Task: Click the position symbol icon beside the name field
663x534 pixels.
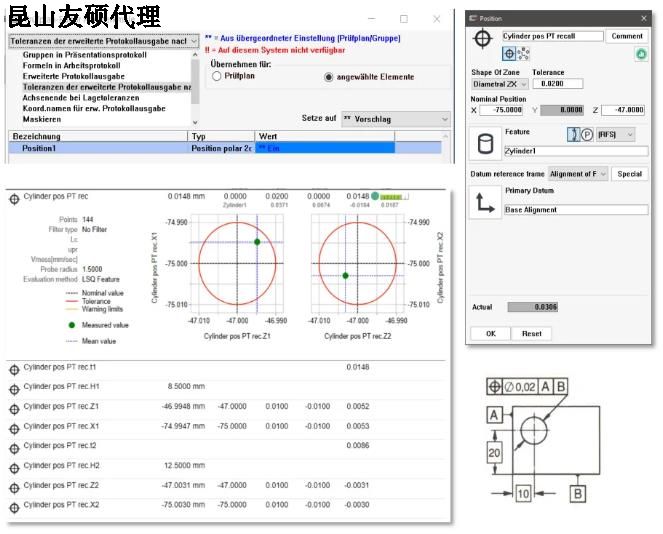Action: tap(482, 38)
